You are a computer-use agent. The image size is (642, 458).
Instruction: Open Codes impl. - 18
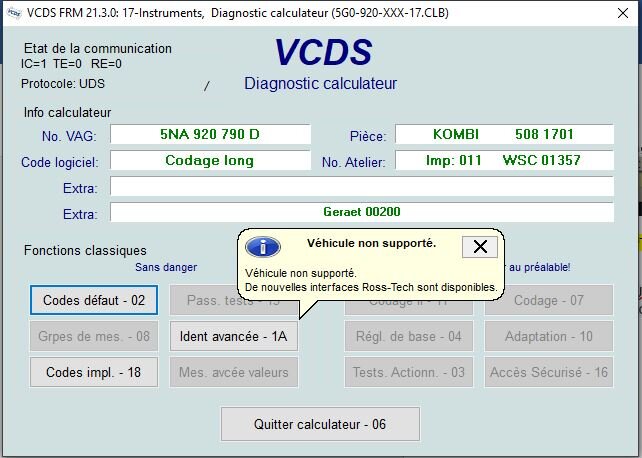(x=94, y=372)
